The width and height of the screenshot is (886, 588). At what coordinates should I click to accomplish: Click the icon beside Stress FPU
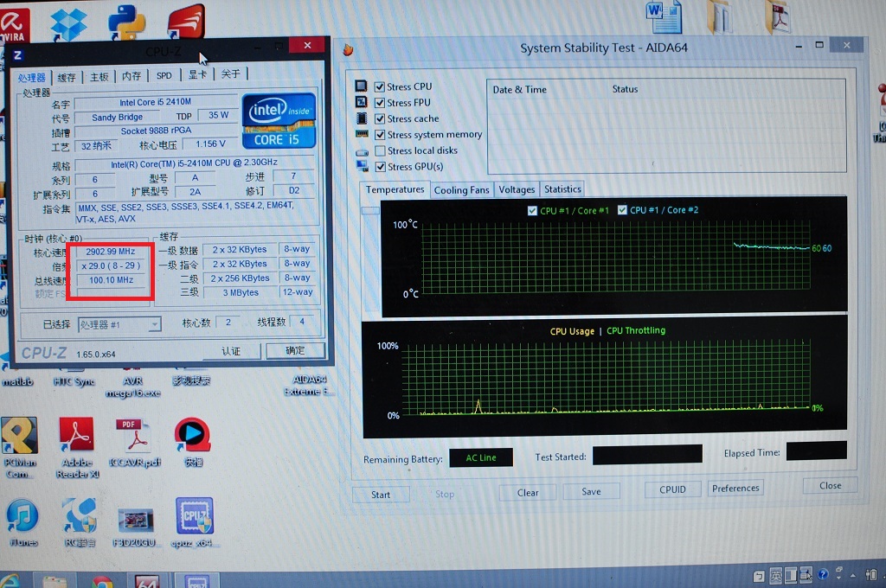click(x=361, y=102)
